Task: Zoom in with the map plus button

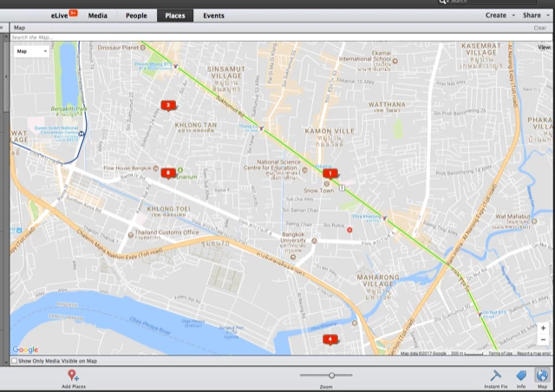Action: 543,329
